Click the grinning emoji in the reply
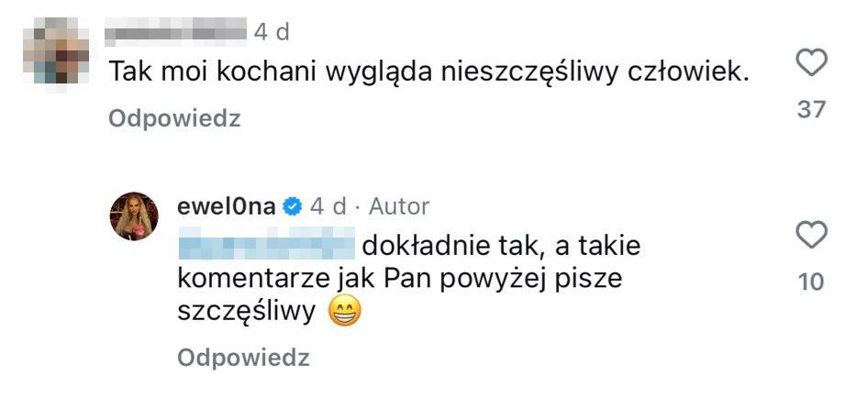 [344, 313]
